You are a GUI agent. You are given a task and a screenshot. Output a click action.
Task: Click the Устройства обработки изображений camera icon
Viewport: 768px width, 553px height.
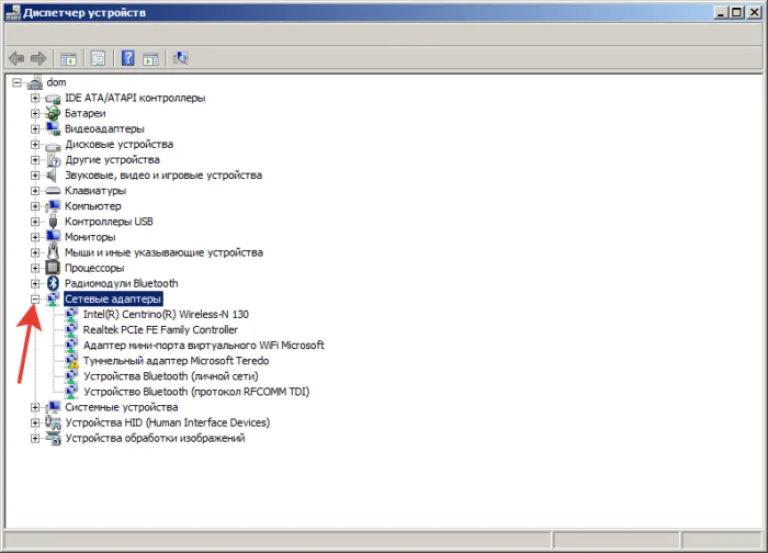coord(53,438)
